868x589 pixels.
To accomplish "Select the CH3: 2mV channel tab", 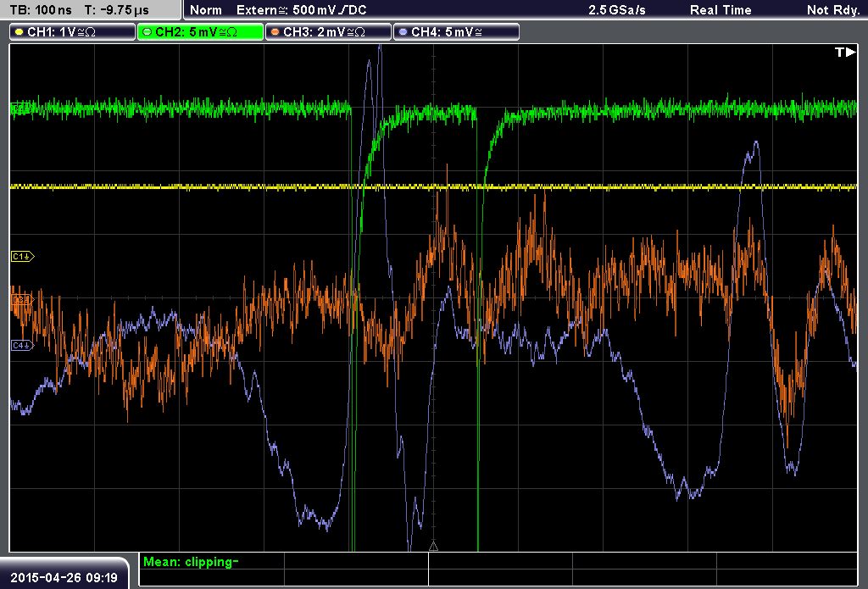I will (328, 32).
